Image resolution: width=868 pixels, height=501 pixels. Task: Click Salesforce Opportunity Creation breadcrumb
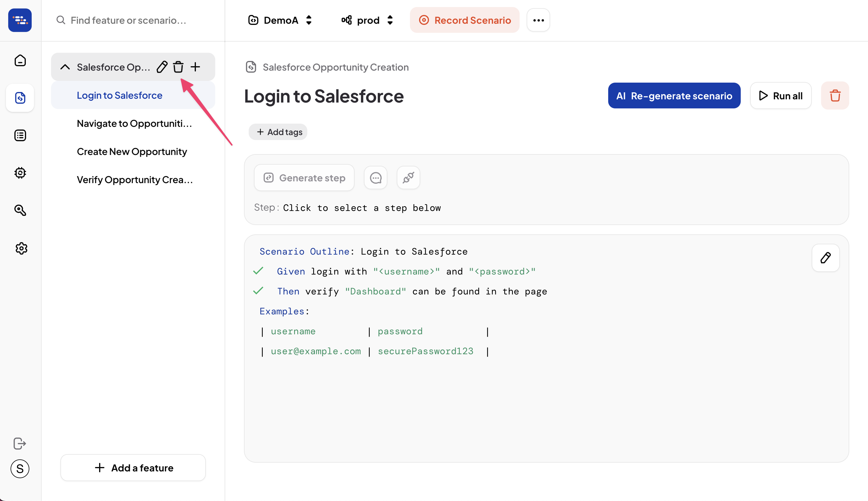point(335,67)
